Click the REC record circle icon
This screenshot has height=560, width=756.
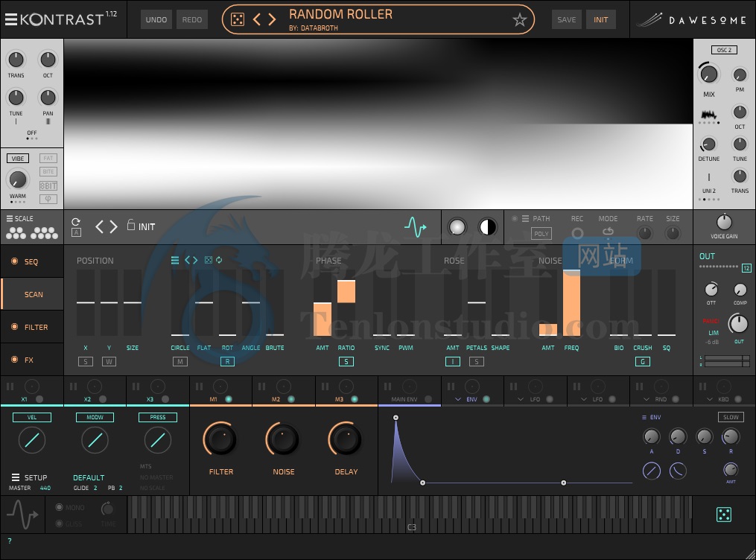(577, 233)
